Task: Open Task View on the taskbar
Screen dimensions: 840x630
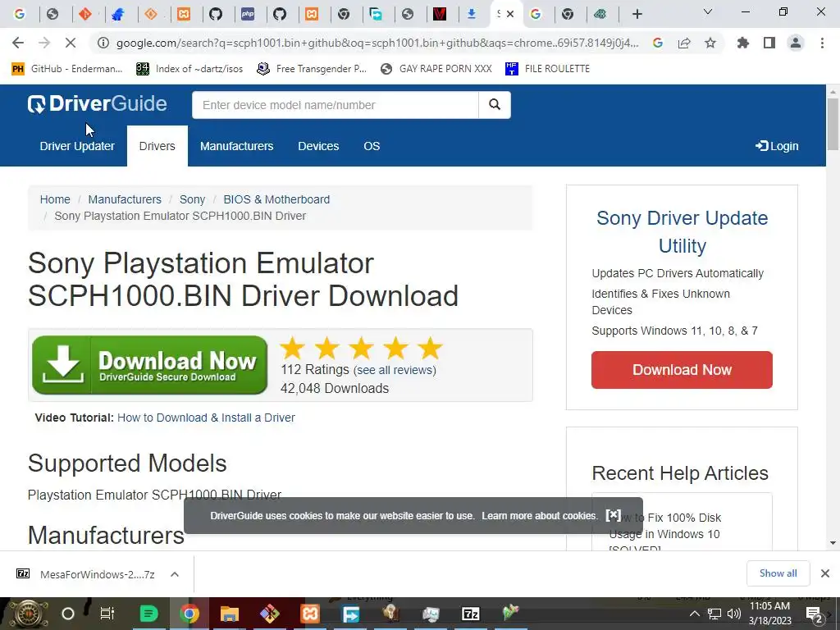Action: pos(107,614)
